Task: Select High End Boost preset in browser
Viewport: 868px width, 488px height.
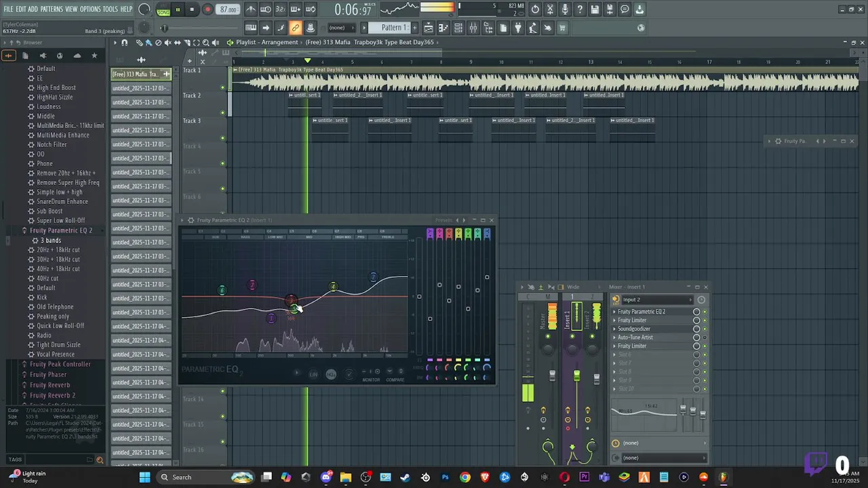Action: coord(56,87)
